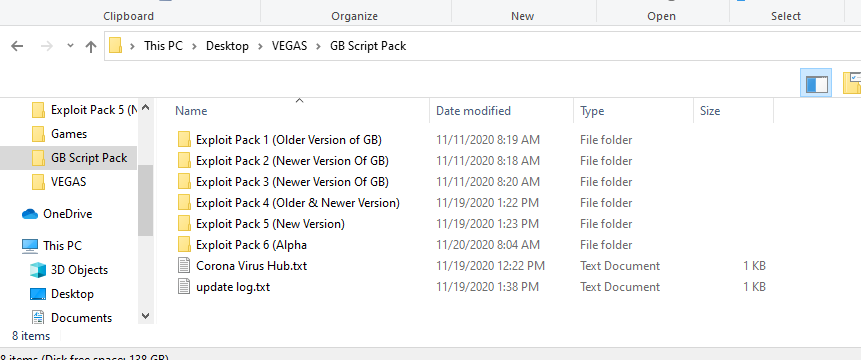Select update log.txt file icon
This screenshot has height=360, width=861.
184,286
